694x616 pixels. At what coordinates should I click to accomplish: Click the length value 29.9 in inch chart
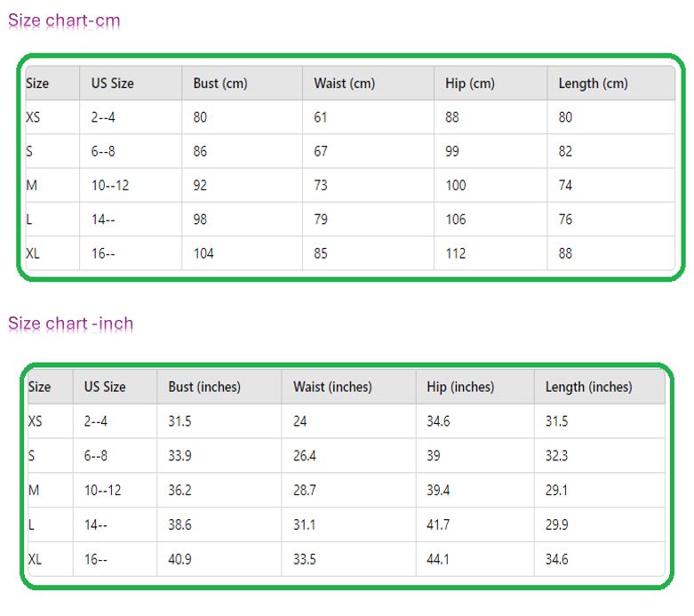point(557,524)
